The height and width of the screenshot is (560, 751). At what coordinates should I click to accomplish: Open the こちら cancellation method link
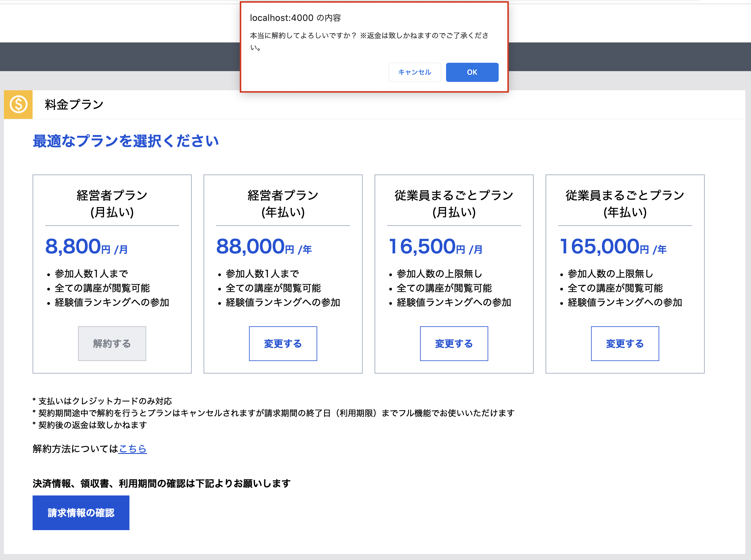point(132,449)
